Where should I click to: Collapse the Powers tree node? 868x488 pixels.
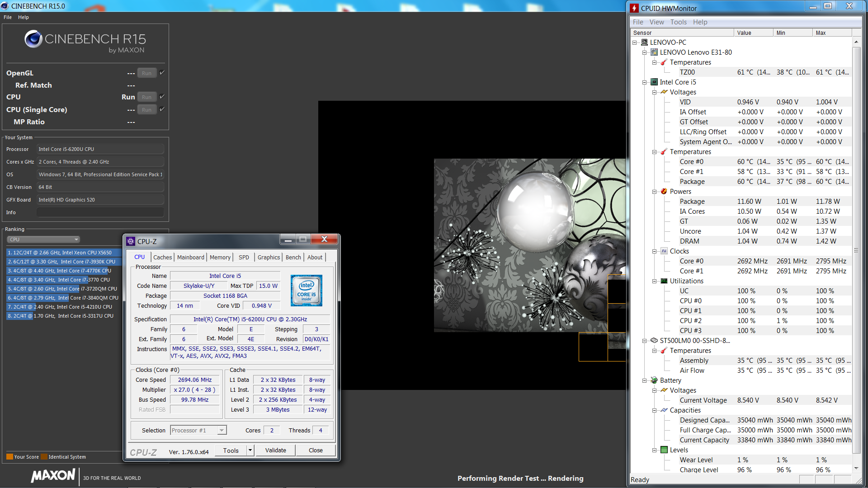(x=655, y=192)
